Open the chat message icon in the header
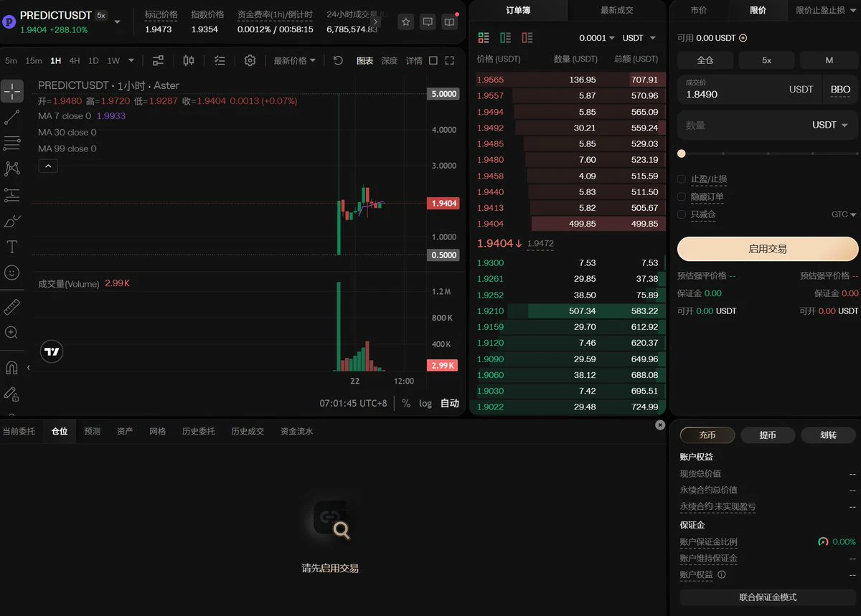Screen dimensions: 861x616 point(428,22)
